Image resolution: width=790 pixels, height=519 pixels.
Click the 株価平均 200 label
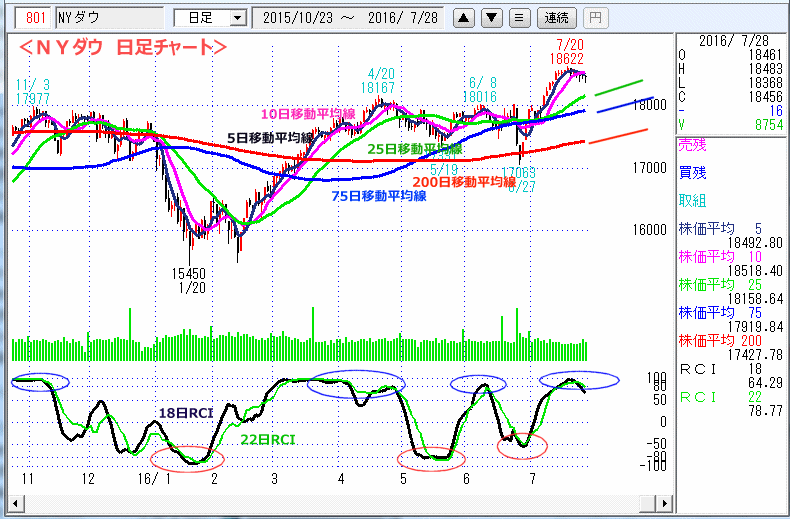pyautogui.click(x=720, y=341)
